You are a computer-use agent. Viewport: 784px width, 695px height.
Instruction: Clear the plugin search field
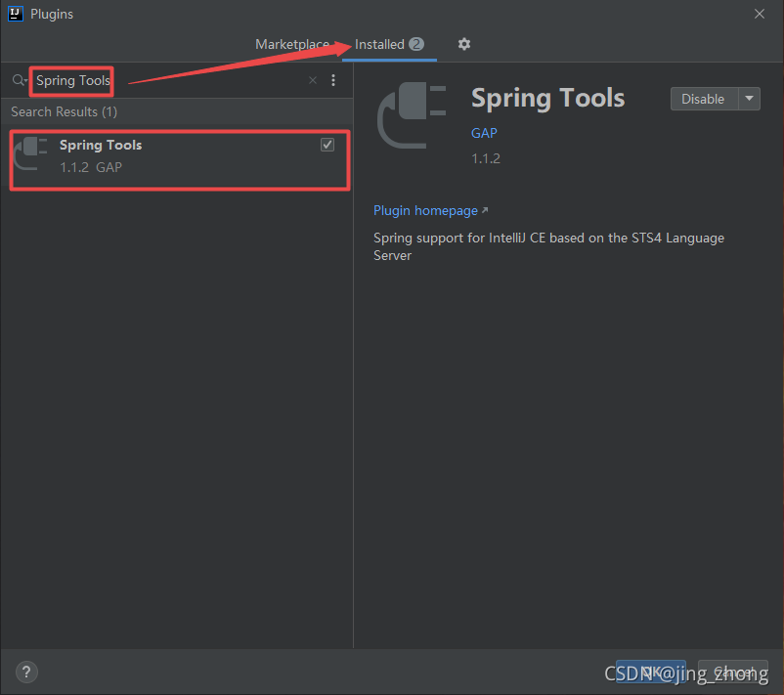click(x=313, y=80)
